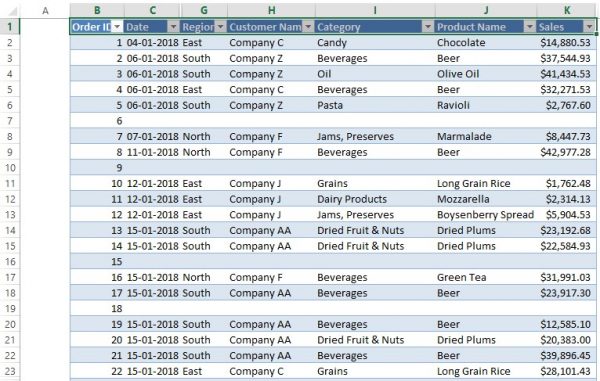This screenshot has height=381, width=600.
Task: Open the Customer Name filter dropdown
Action: (308, 27)
